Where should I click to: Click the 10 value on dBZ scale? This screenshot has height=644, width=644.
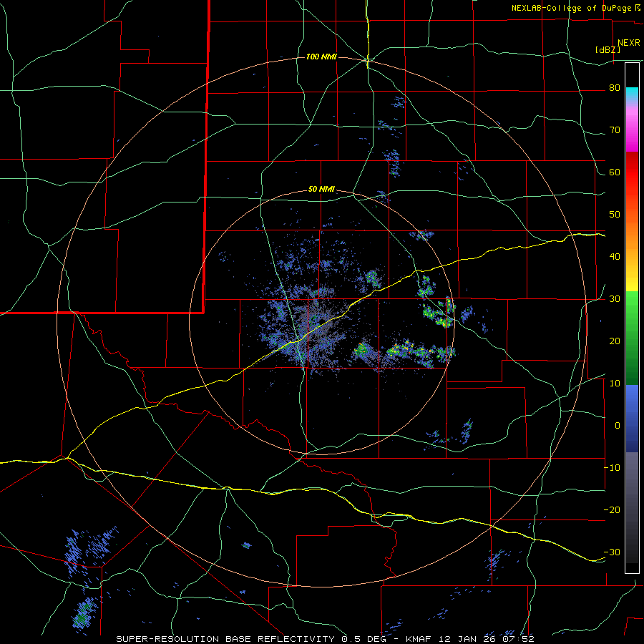point(615,384)
